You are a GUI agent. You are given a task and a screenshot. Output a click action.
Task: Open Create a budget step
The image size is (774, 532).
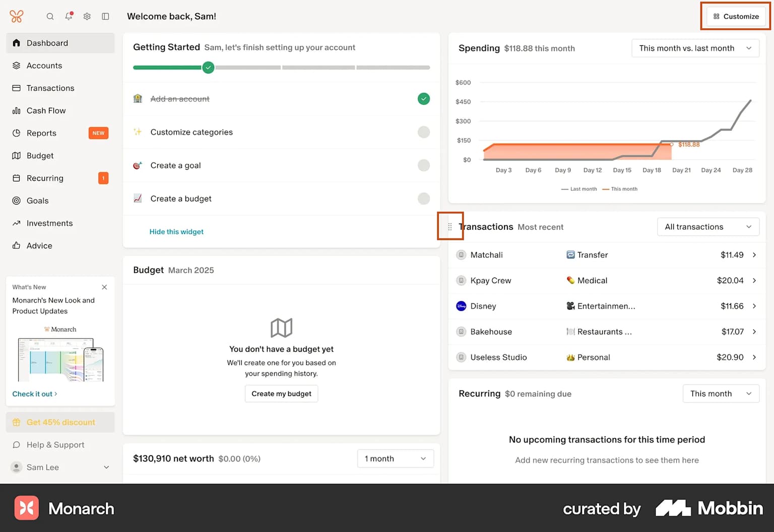coord(281,198)
